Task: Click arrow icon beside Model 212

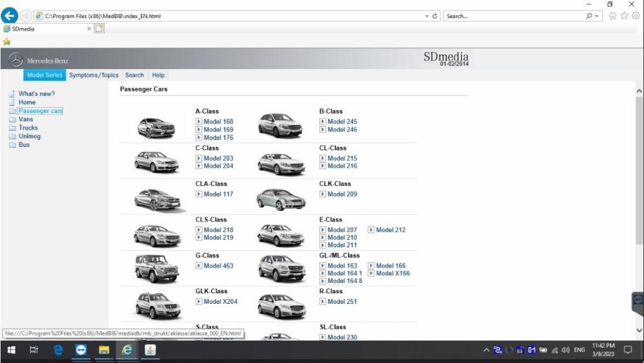Action: [371, 230]
